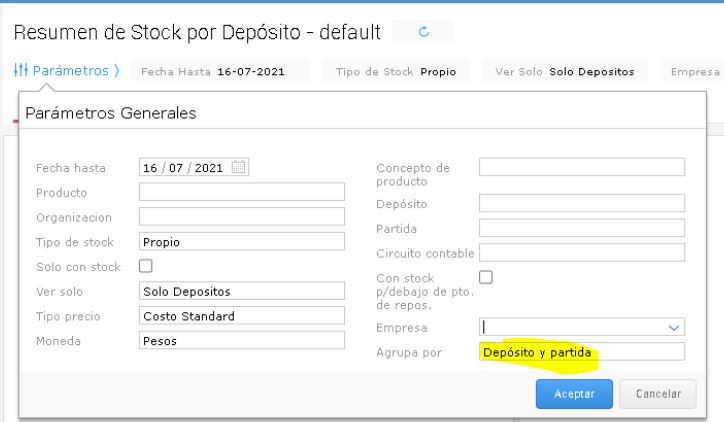724x422 pixels.
Task: Click the Cancelar button
Action: (658, 393)
